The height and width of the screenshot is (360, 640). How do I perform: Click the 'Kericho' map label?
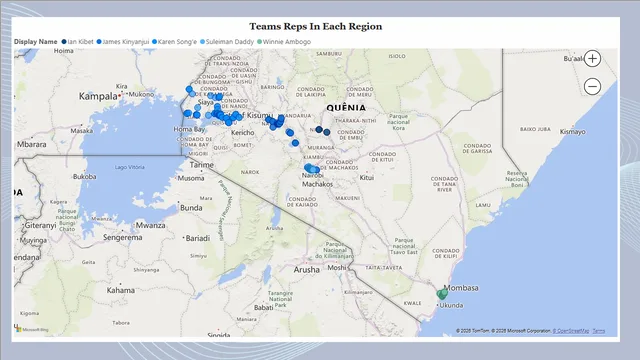pos(242,133)
